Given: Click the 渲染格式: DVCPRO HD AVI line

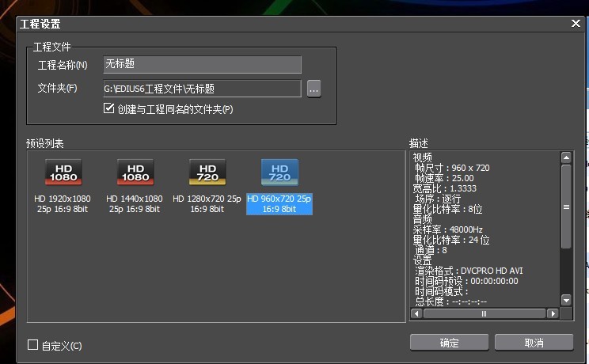Looking at the screenshot, I should [x=469, y=271].
